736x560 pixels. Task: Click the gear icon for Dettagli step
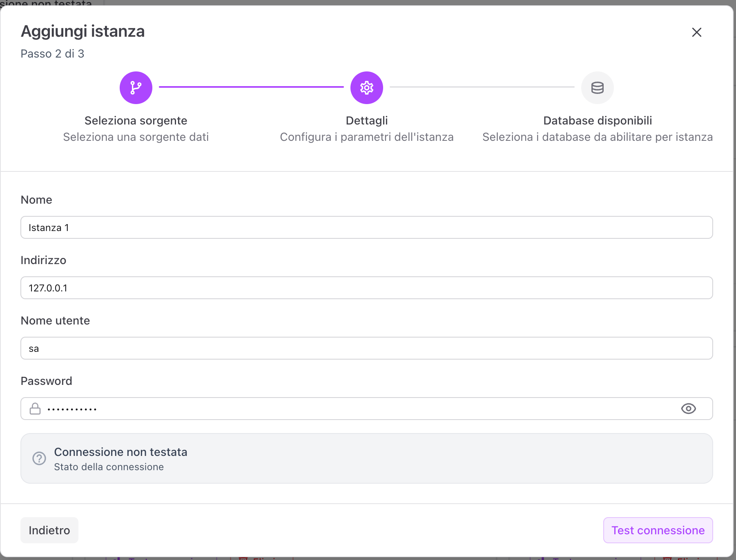click(366, 88)
